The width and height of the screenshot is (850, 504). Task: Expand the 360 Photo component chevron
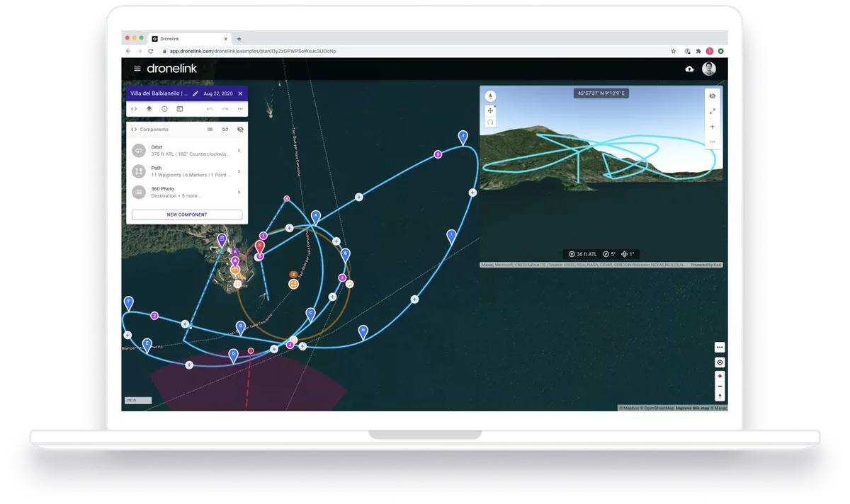(239, 192)
